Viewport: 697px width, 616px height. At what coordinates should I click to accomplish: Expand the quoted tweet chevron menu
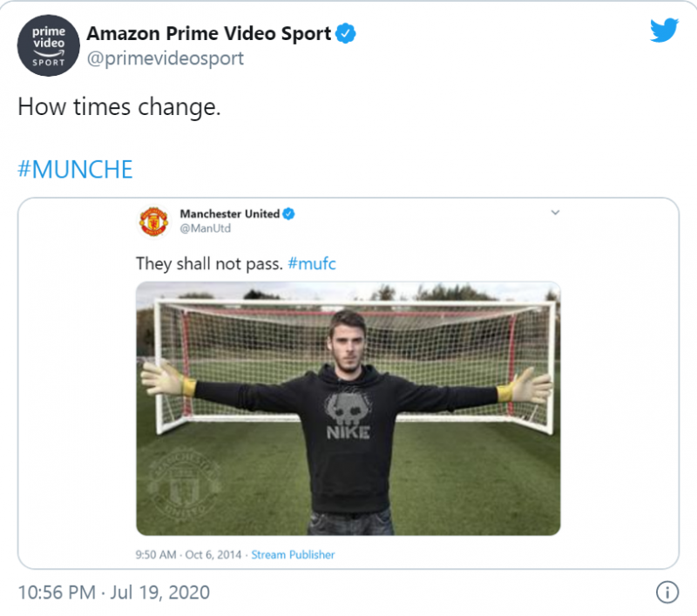pos(555,213)
